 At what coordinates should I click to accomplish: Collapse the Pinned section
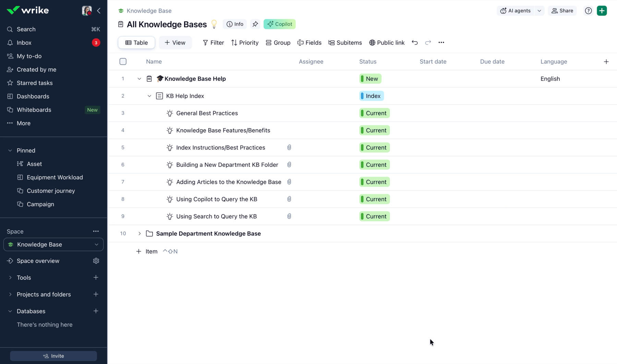pos(10,150)
